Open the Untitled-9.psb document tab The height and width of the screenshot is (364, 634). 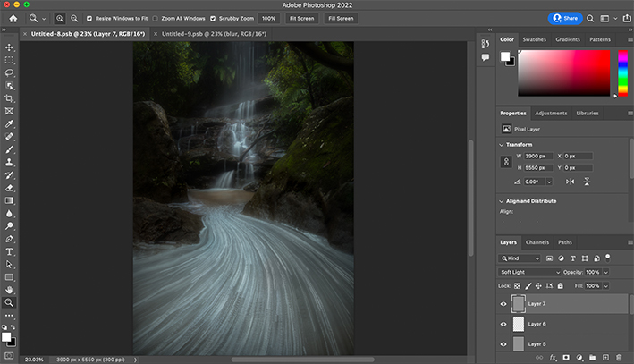point(213,34)
